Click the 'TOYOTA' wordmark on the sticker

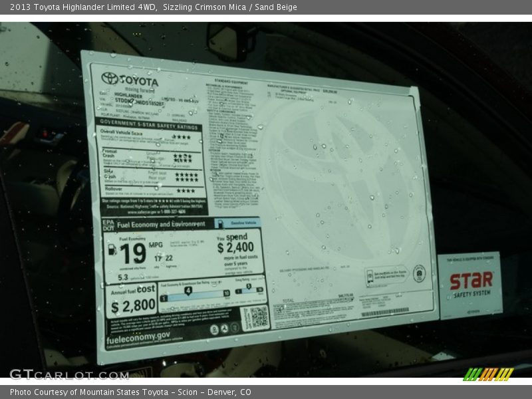point(139,80)
